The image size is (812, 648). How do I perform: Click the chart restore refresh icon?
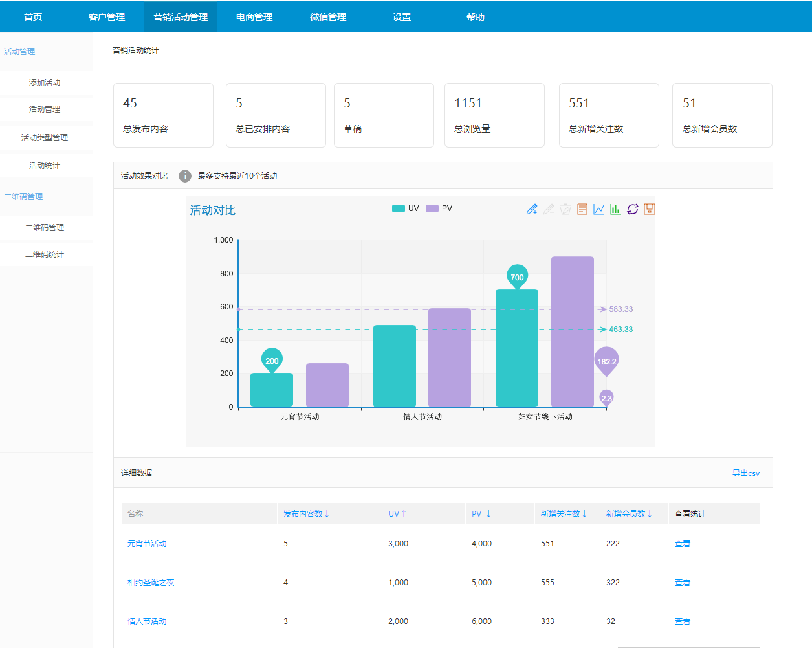(x=633, y=209)
